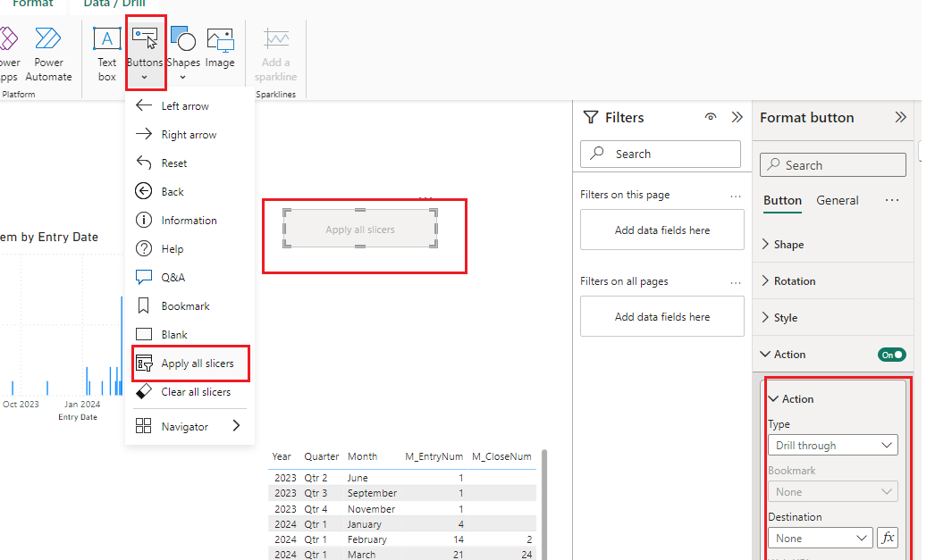This screenshot has width=935, height=560.
Task: Open the Shapes ribbon dropdown
Action: pos(183,54)
